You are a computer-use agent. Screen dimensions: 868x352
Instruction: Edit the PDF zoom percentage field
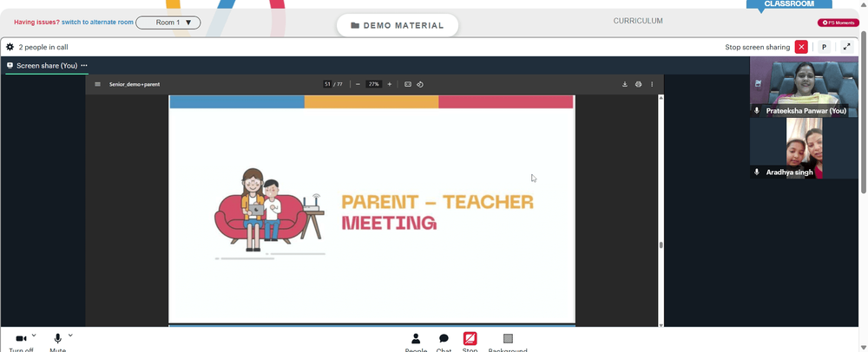[x=373, y=84]
